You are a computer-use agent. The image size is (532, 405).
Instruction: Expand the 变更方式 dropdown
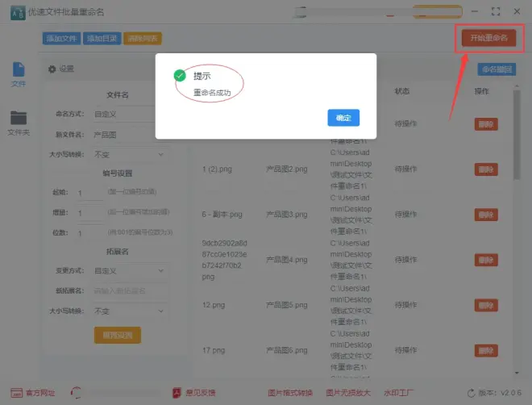(x=129, y=271)
